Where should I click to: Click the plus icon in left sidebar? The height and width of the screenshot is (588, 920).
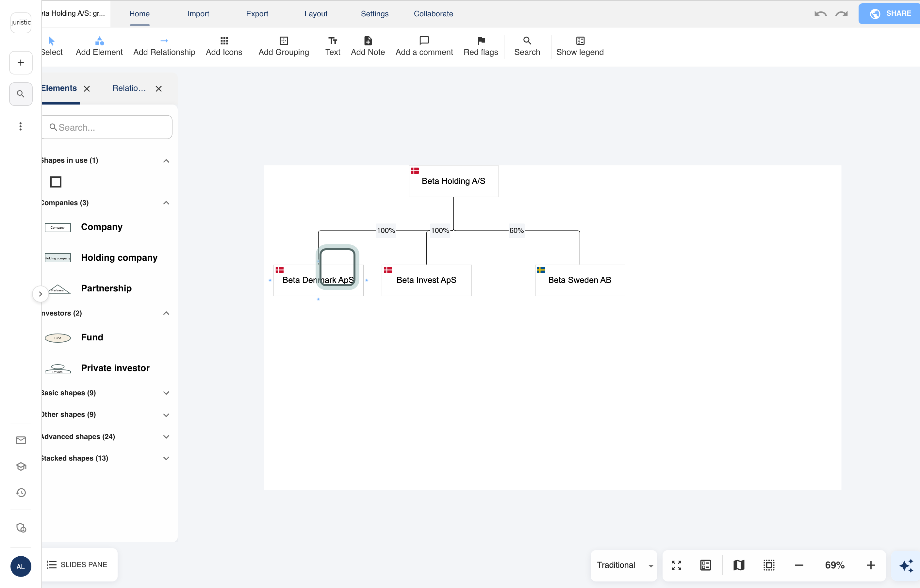coord(21,63)
